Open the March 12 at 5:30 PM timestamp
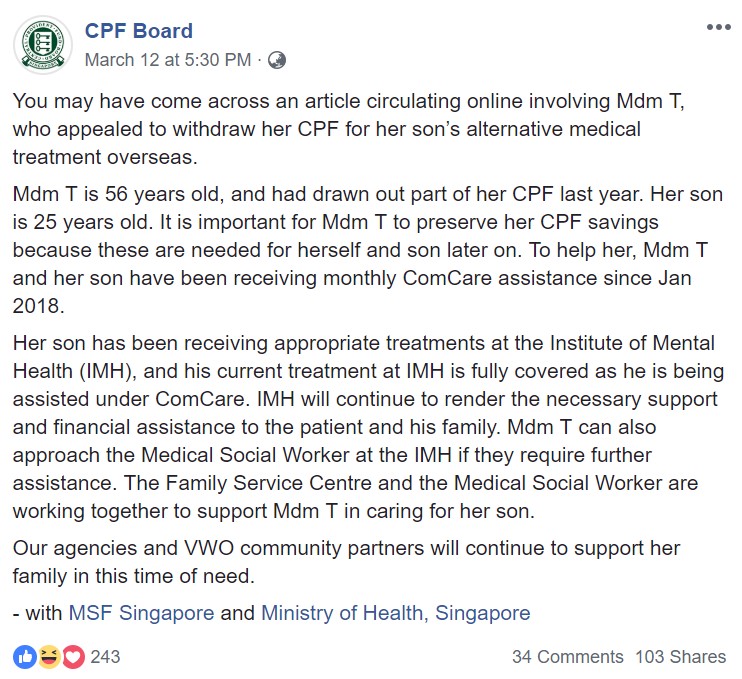This screenshot has width=742, height=679. coord(168,60)
